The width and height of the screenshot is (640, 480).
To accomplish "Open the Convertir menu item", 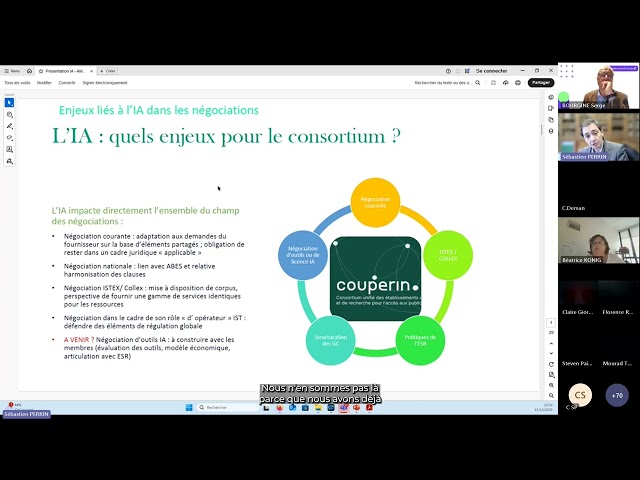I will [67, 83].
